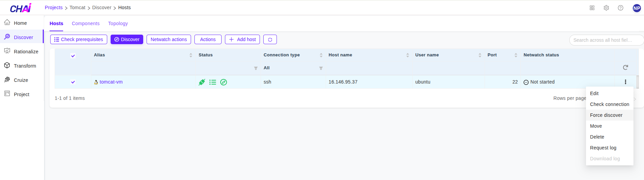Open the Status column filter icon
644x180 pixels.
point(256,68)
